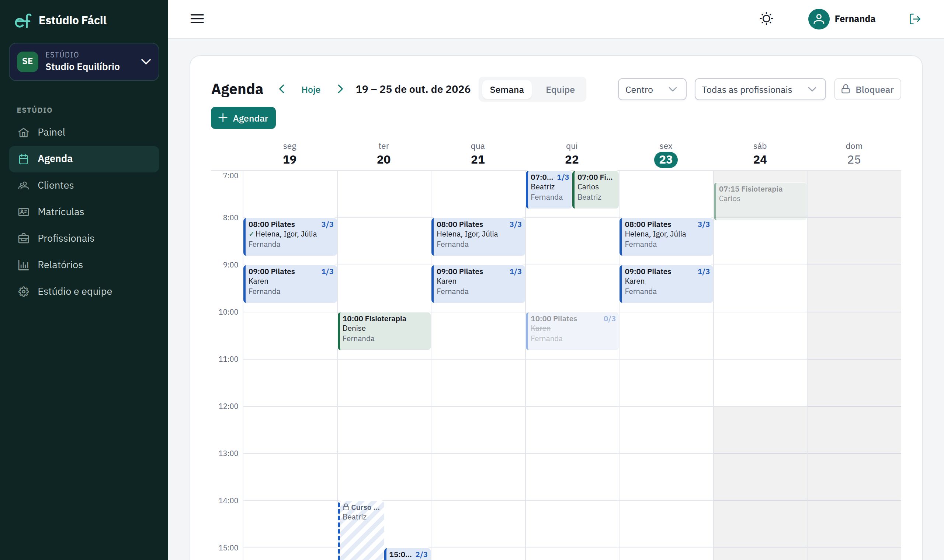Open Clientes in the sidebar
The height and width of the screenshot is (560, 944).
coord(84,185)
